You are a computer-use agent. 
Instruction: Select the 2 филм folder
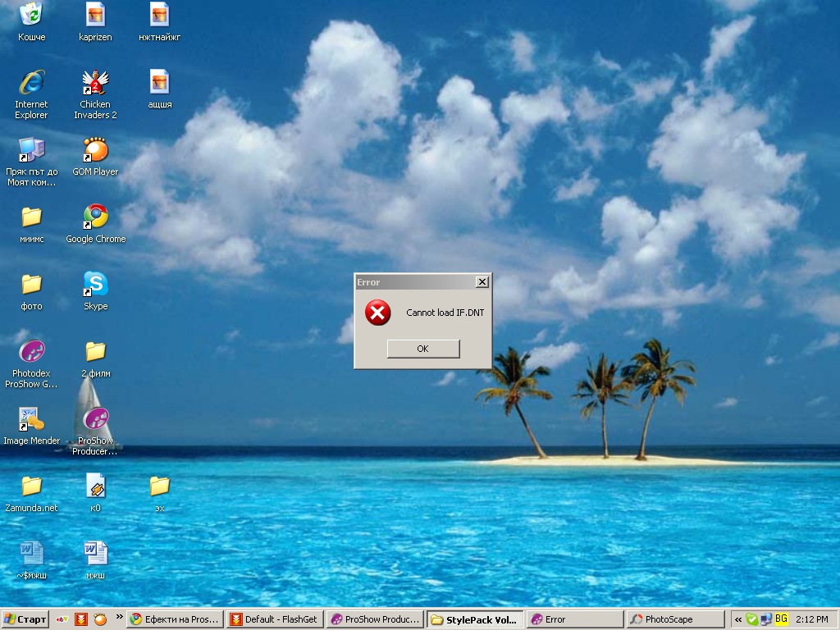(x=95, y=358)
